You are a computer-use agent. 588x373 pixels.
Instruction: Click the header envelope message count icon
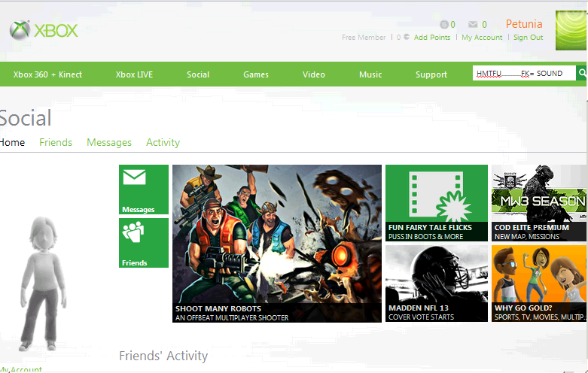click(473, 25)
